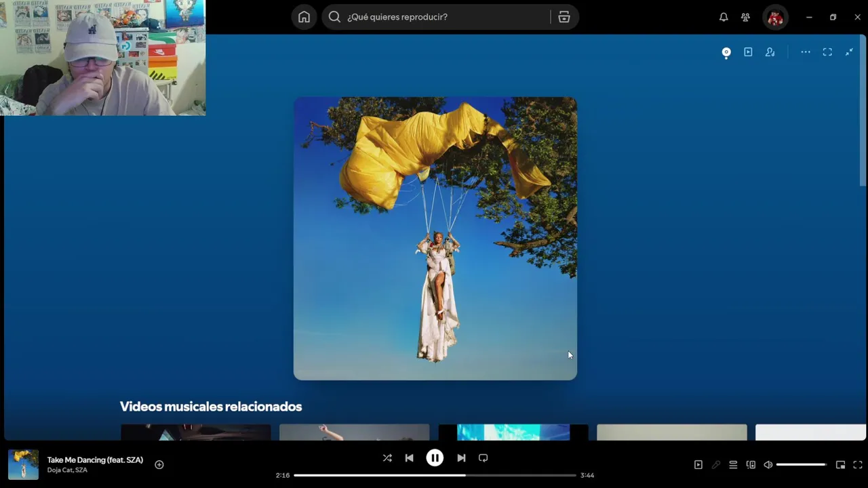Open the third related video with blue frame
The image size is (868, 488).
(x=513, y=432)
